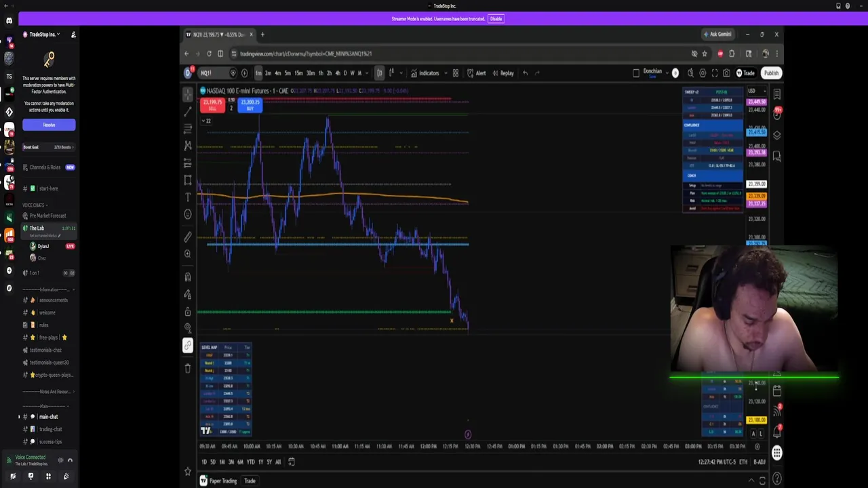Open the Paper Trading panel tab

222,481
